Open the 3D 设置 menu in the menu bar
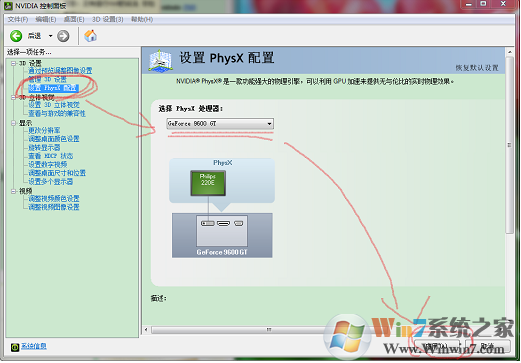This screenshot has height=363, width=521. click(x=108, y=19)
